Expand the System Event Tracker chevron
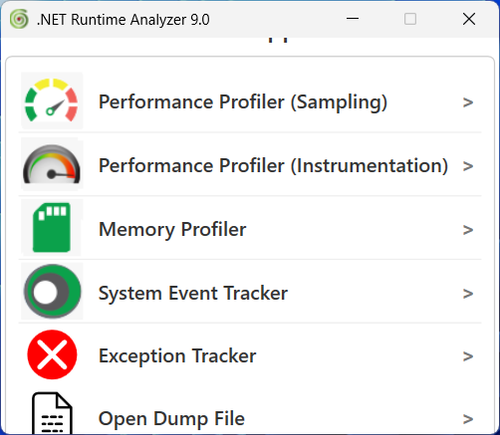The image size is (500, 435). (x=468, y=293)
